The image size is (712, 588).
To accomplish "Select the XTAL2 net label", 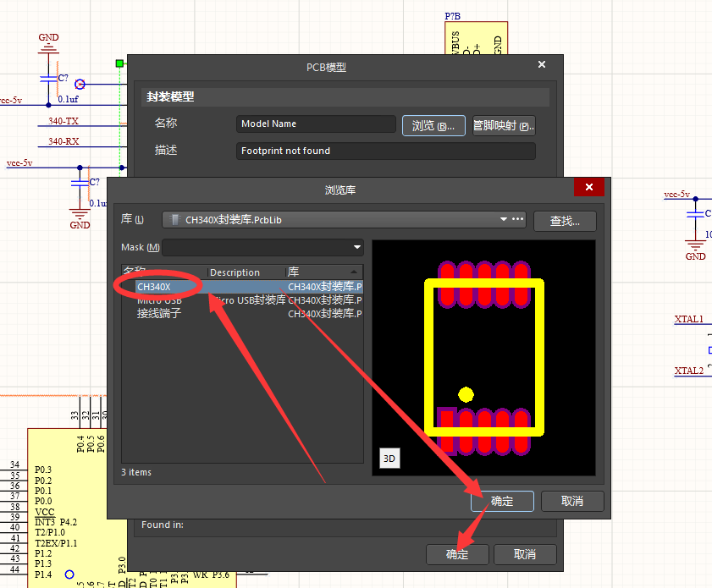I will [x=688, y=371].
